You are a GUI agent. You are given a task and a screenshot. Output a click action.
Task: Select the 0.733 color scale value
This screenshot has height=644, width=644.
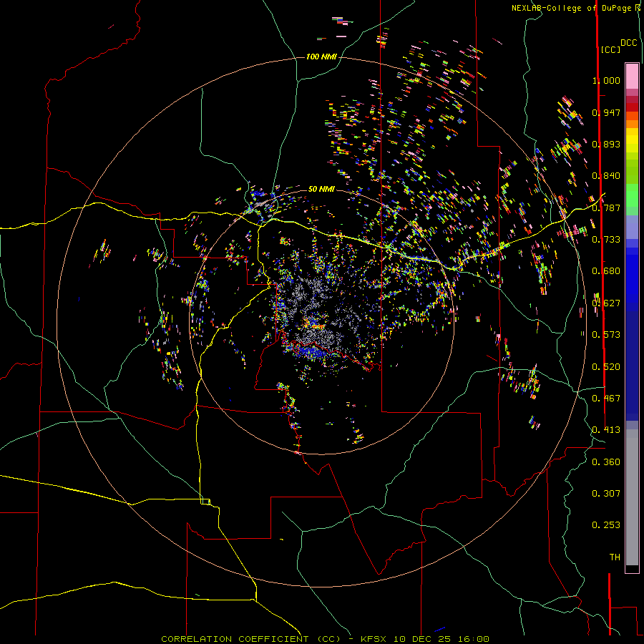[606, 240]
